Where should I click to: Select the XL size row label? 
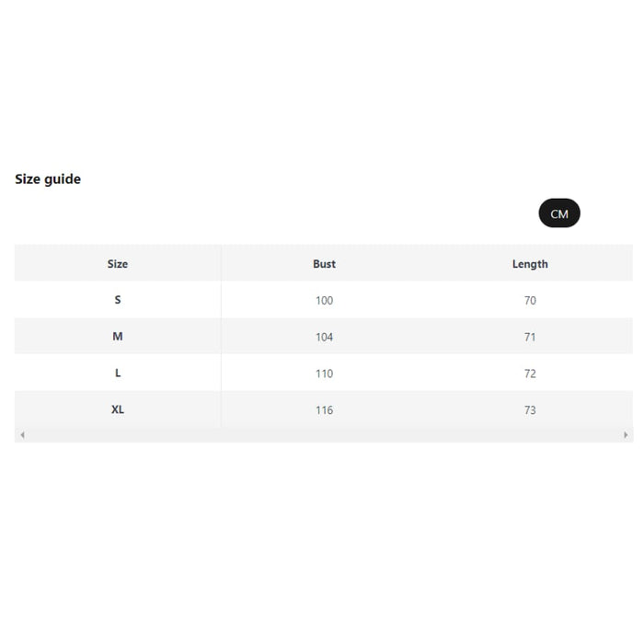pos(118,409)
